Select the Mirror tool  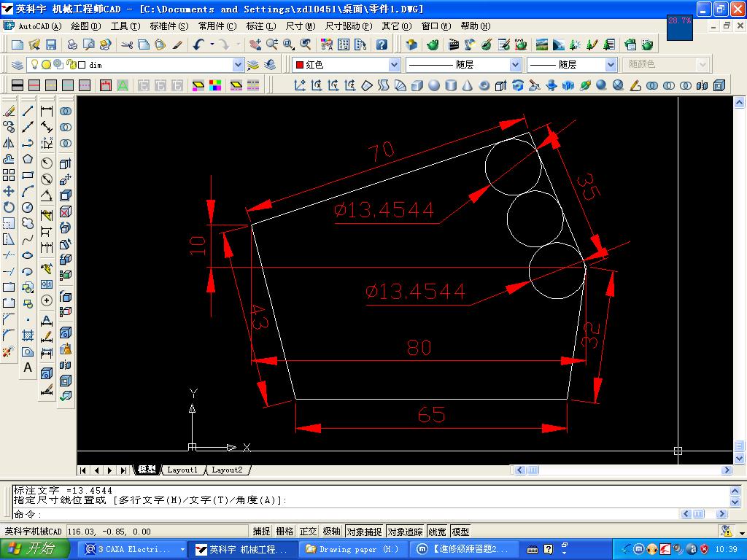coord(9,143)
